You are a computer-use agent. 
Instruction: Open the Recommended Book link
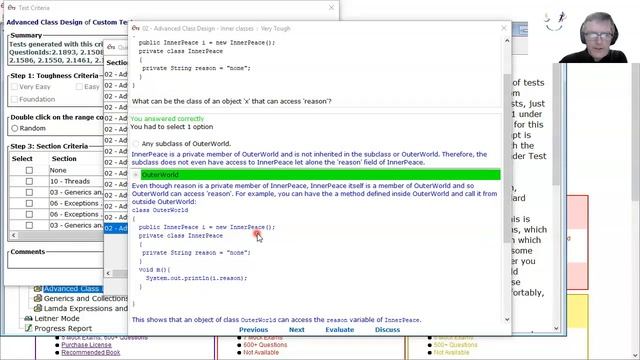91,352
